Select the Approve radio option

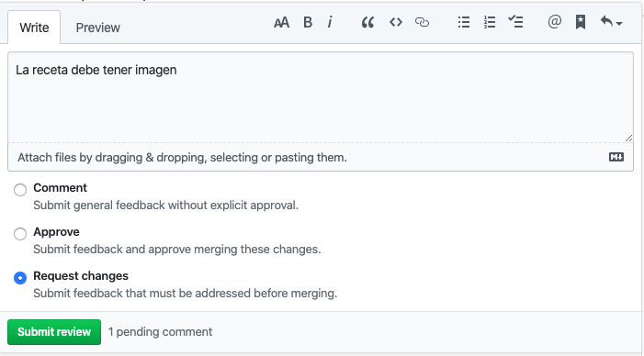coord(20,234)
